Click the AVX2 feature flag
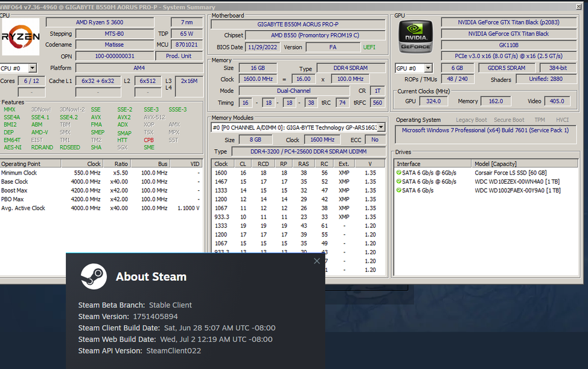 124,117
